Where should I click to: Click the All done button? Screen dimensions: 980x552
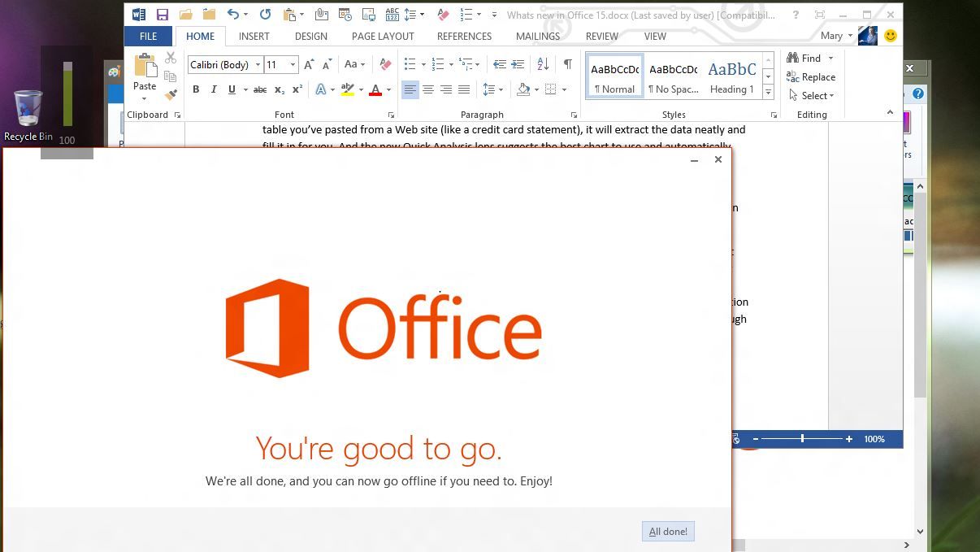(x=667, y=531)
